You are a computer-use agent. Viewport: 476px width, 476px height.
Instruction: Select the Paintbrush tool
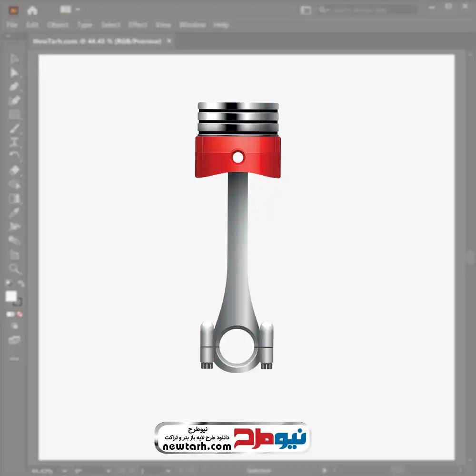[14, 129]
